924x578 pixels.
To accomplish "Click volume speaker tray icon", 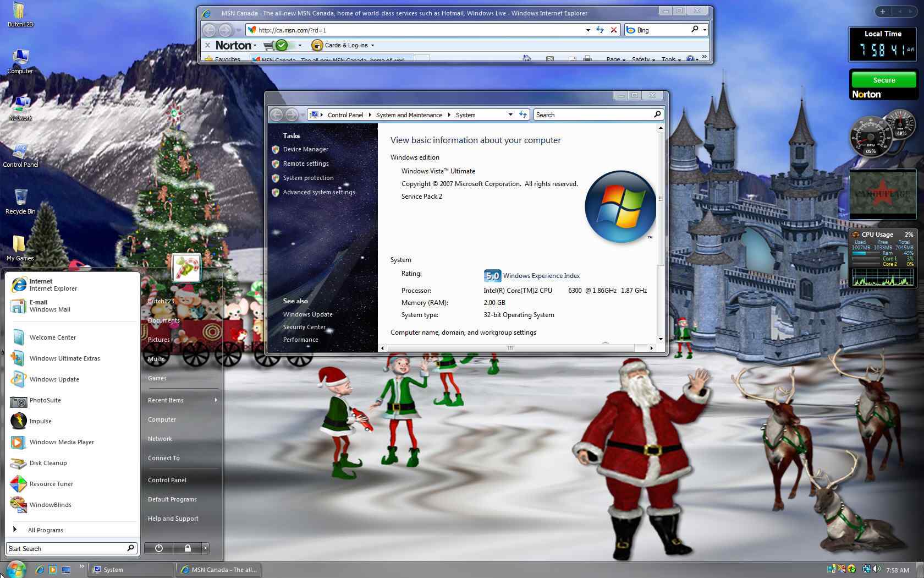I will coord(876,570).
